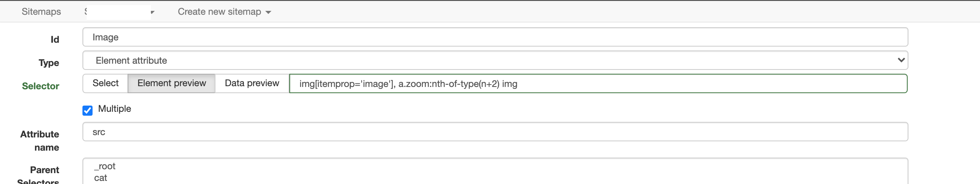
Task: Select cat in Parent Selectors list
Action: click(x=101, y=178)
